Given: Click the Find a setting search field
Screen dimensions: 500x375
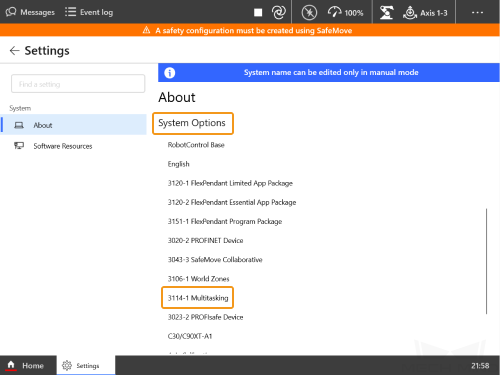Looking at the screenshot, I should [x=78, y=84].
